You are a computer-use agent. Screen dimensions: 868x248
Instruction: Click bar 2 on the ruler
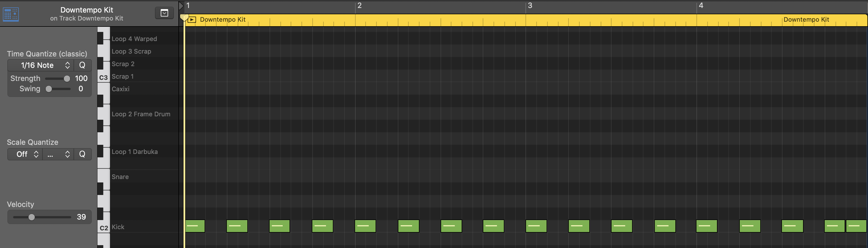360,5
